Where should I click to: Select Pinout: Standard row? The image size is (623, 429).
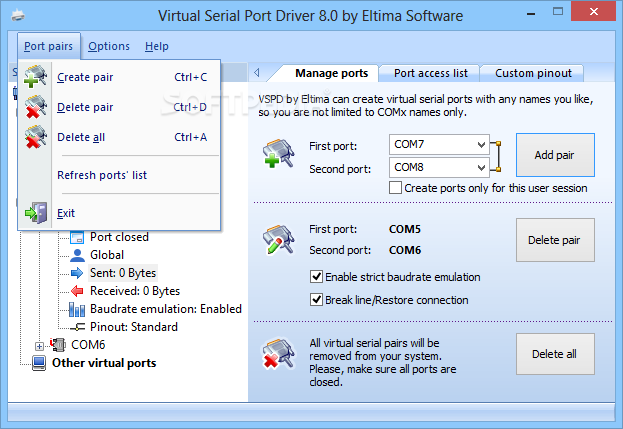pos(134,327)
